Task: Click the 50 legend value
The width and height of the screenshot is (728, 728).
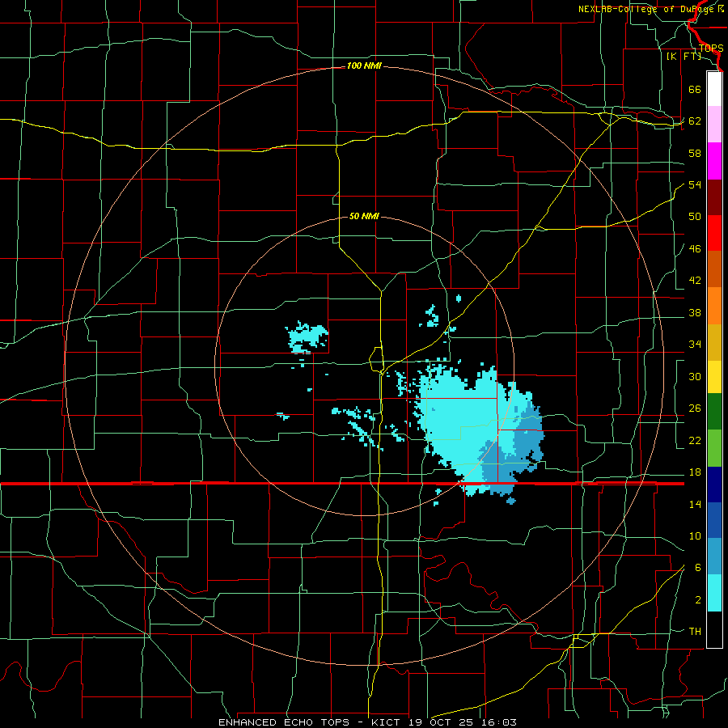Action: (695, 217)
